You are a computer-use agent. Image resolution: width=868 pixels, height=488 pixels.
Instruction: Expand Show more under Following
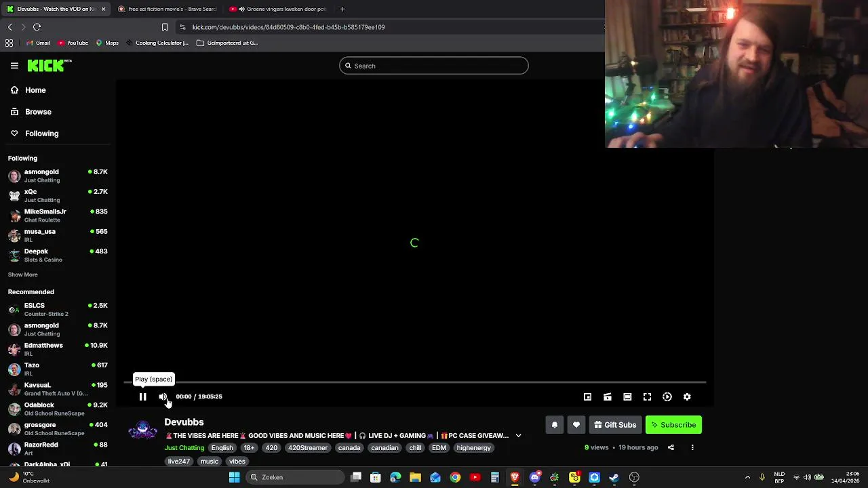[x=23, y=274]
